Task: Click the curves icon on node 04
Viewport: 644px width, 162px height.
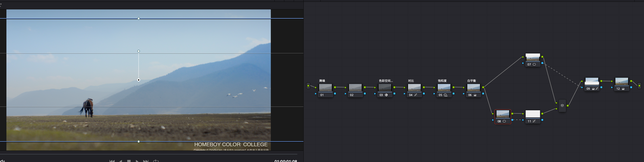Action: point(415,95)
